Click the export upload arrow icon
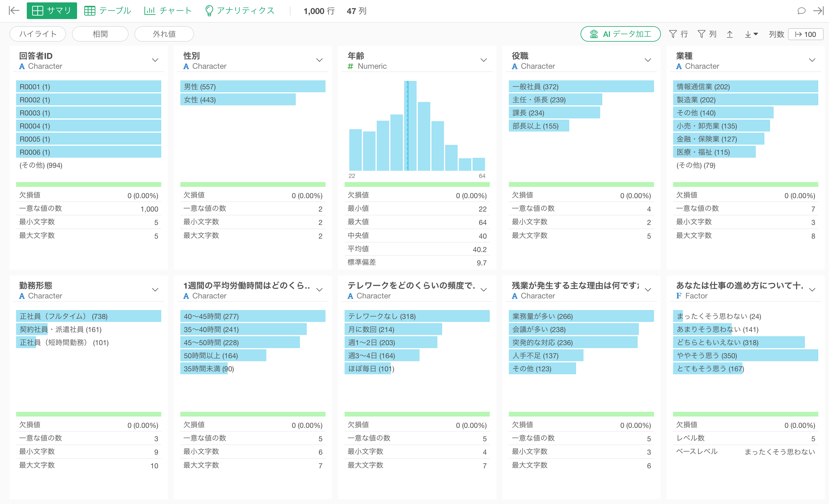829x504 pixels. 729,34
